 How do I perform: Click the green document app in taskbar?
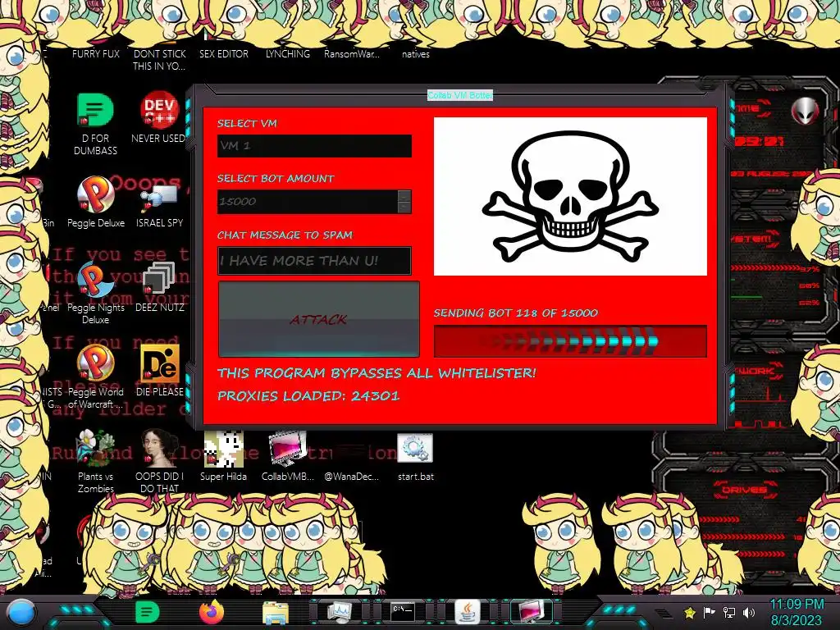tap(148, 612)
